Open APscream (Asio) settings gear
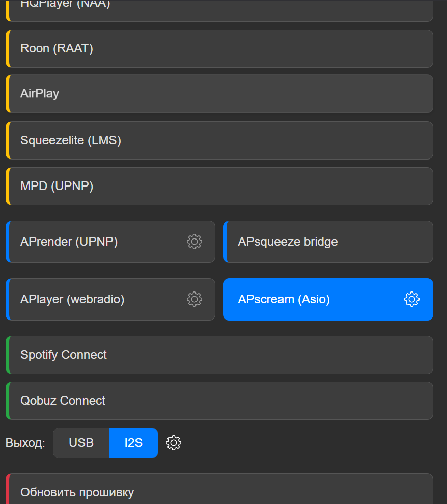Viewport: 447px width, 504px height. (411, 299)
